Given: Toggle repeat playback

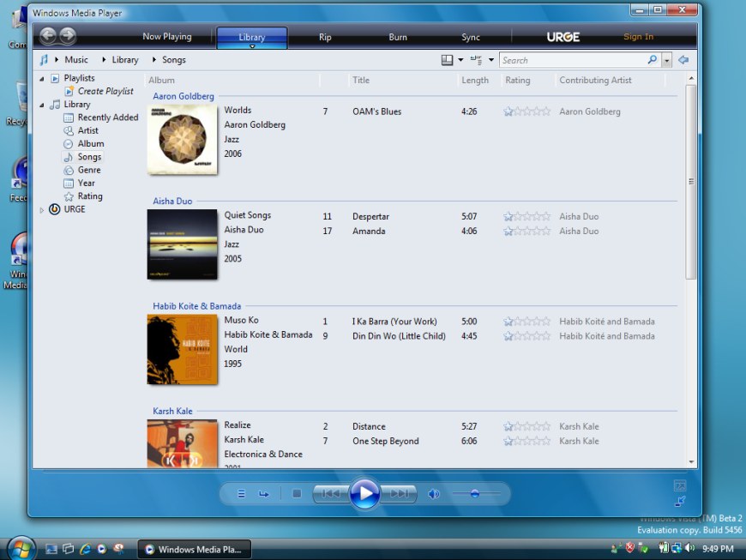Looking at the screenshot, I should point(263,494).
